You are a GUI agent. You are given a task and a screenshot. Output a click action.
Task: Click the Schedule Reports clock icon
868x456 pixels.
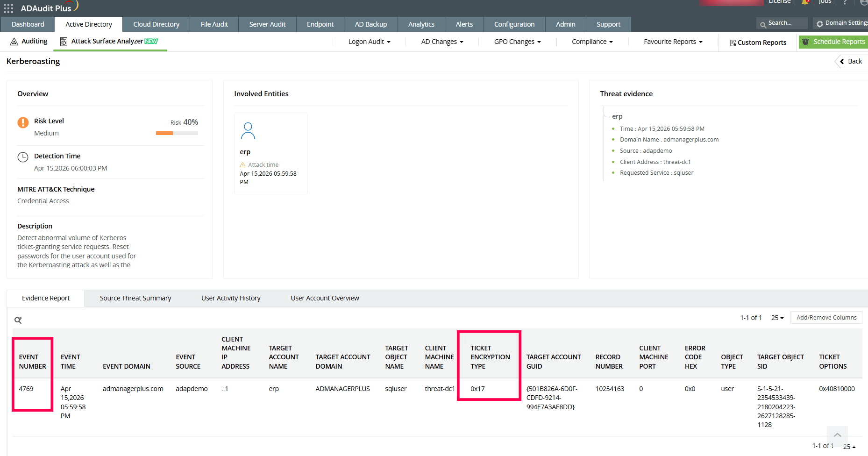coord(805,42)
